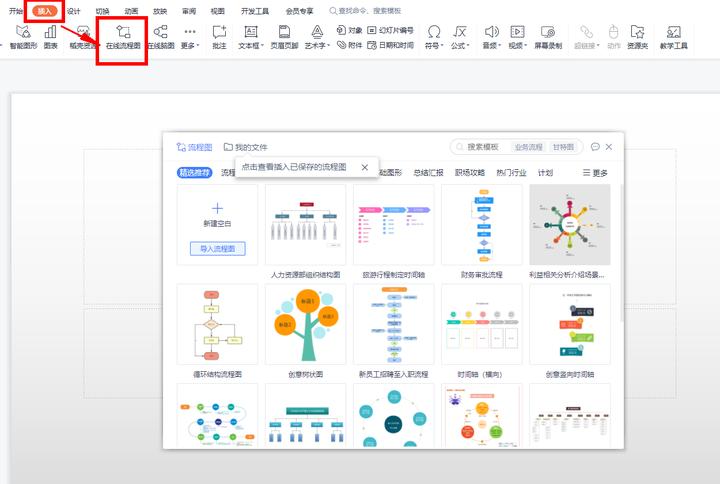The image size is (720, 484).
Task: Expand the 更多 categories list
Action: 595,173
